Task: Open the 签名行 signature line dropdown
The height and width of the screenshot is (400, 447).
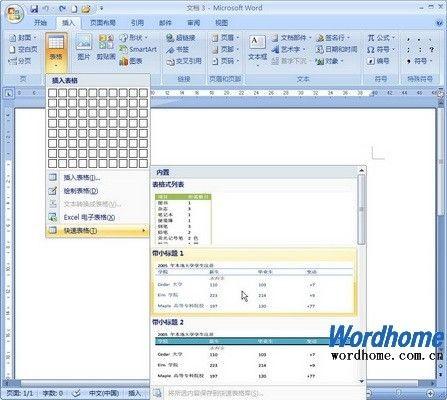Action: coord(333,38)
